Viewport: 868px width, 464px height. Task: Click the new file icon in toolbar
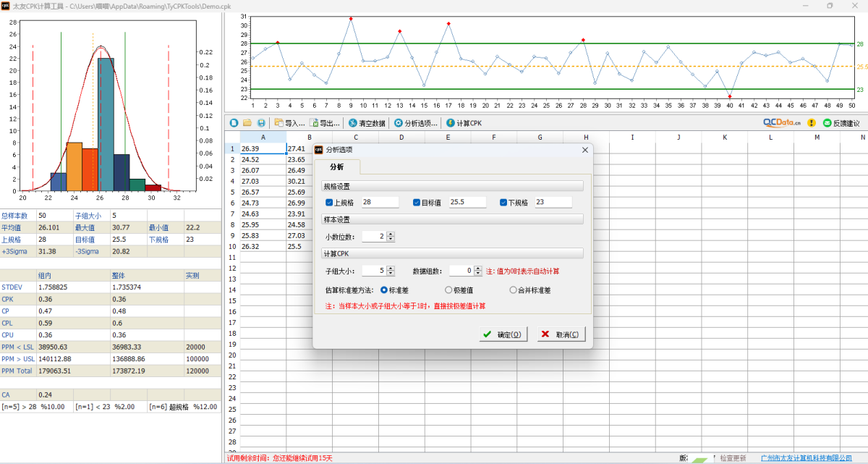234,123
